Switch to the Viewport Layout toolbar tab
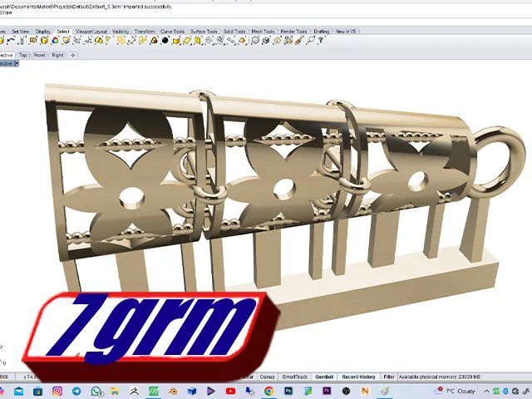This screenshot has width=532, height=399. [91, 32]
